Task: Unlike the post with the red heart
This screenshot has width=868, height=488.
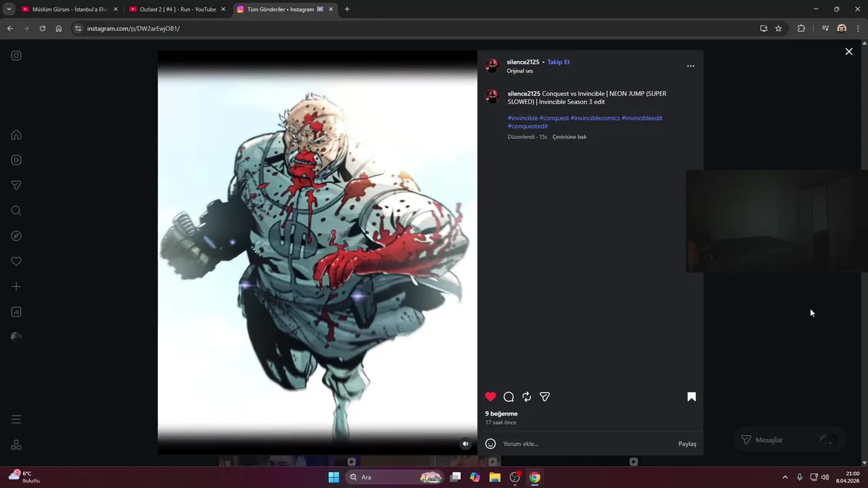Action: [x=490, y=396]
